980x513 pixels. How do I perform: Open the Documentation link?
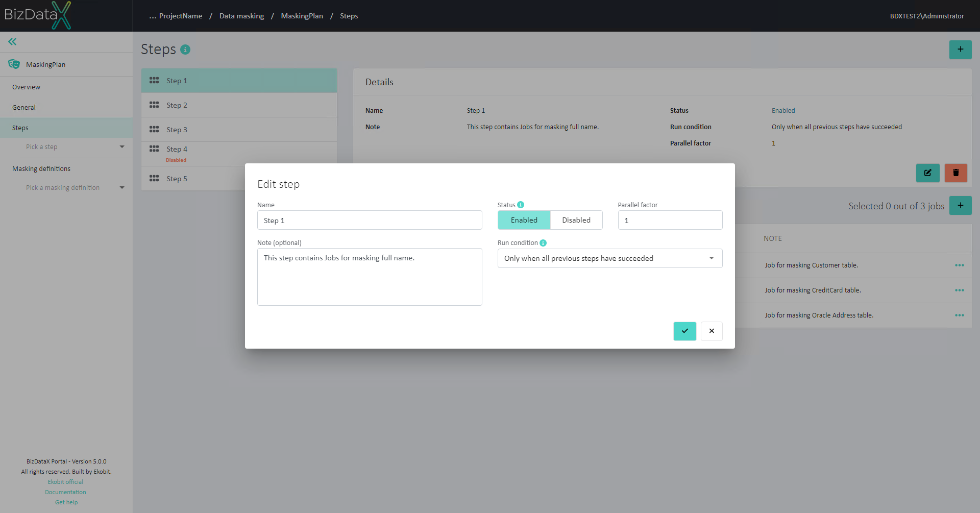[x=65, y=492]
